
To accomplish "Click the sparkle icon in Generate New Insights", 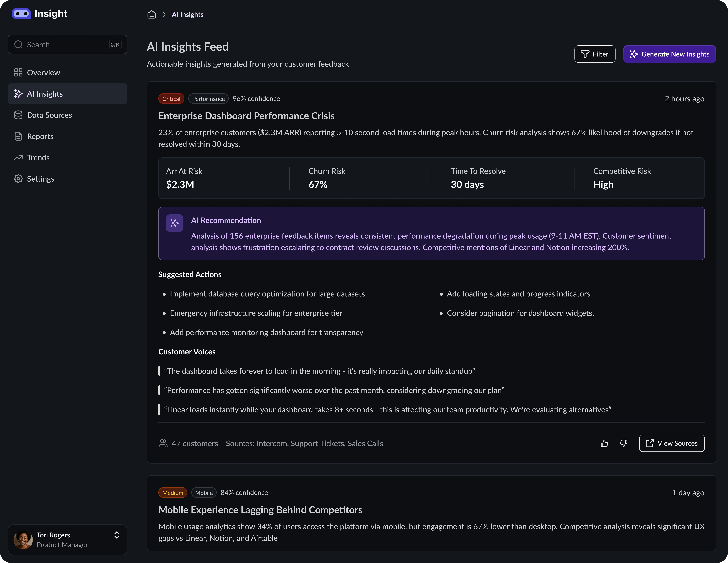I will 634,54.
